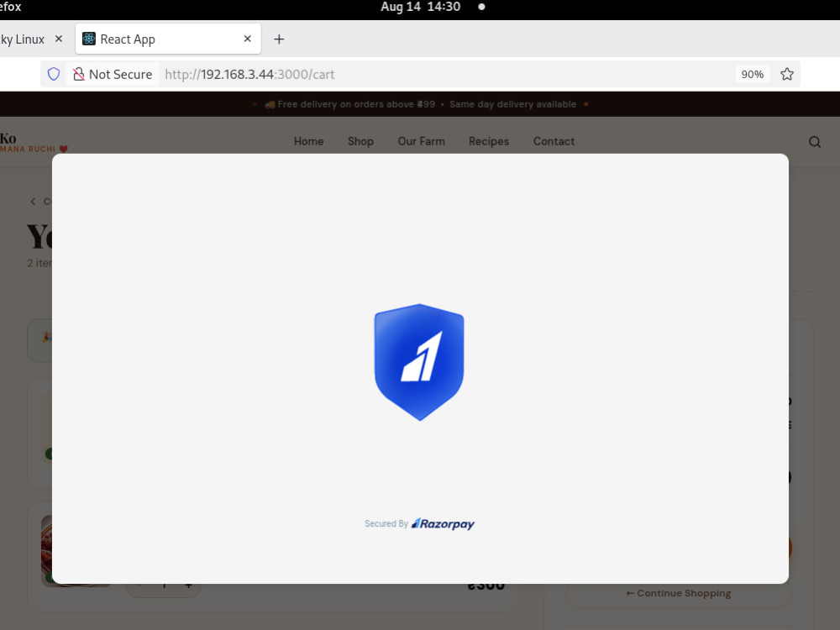The image size is (840, 630).
Task: Increase quantity with plus button of bottom item
Action: click(188, 585)
